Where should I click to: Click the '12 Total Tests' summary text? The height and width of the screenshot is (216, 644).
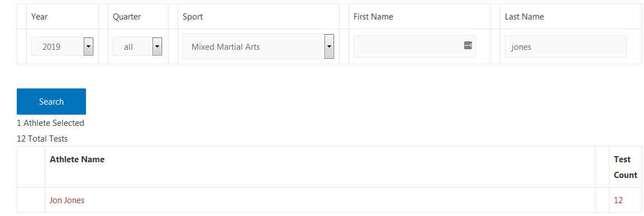pyautogui.click(x=42, y=139)
